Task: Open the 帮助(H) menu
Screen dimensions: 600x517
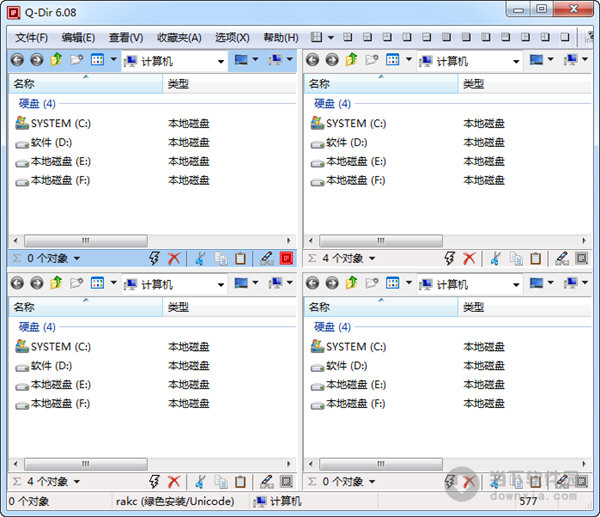Action: [281, 38]
